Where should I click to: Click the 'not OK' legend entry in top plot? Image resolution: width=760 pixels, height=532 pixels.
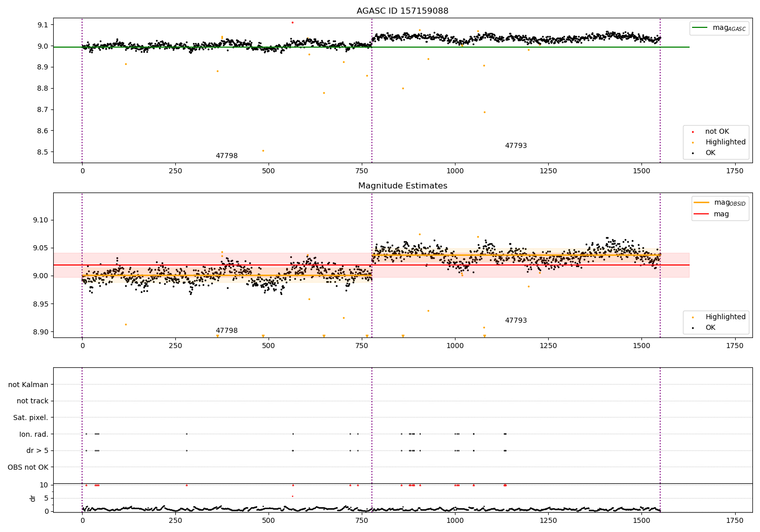point(717,131)
